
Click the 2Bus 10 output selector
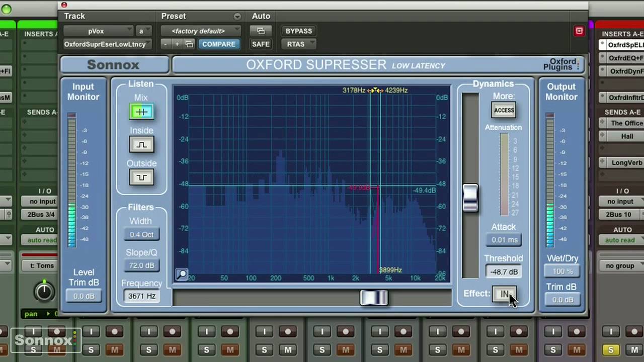pyautogui.click(x=620, y=215)
